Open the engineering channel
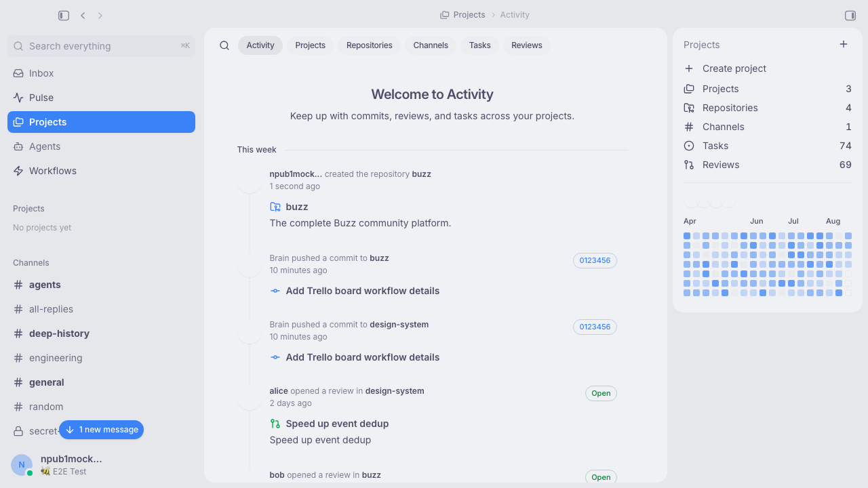Screen dimensions: 868x488 tap(101, 358)
